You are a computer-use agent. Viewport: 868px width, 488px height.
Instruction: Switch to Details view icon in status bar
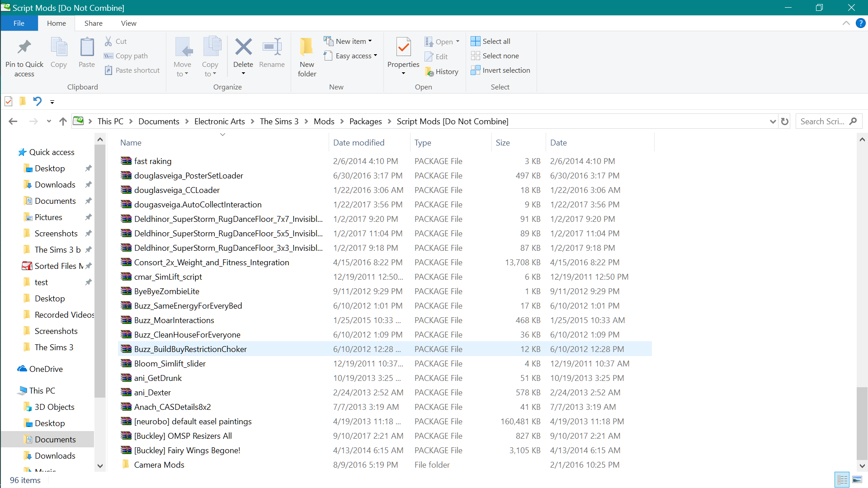[x=842, y=480]
